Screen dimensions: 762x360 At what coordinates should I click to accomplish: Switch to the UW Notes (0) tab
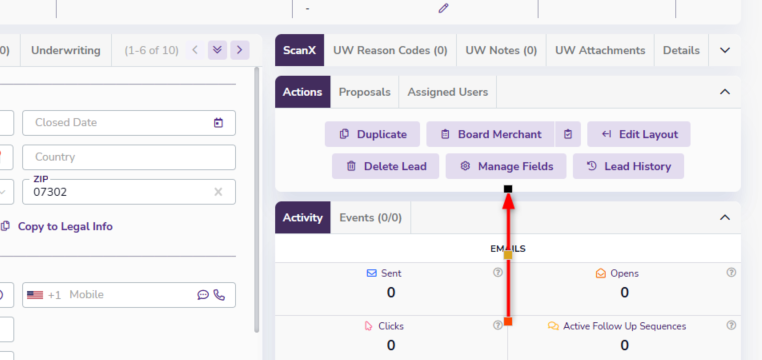(x=501, y=50)
